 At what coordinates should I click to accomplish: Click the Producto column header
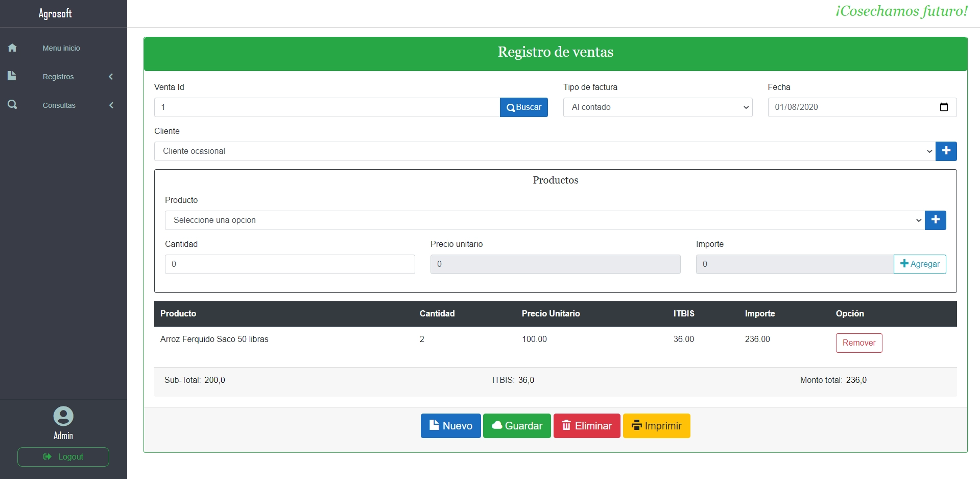click(x=178, y=314)
